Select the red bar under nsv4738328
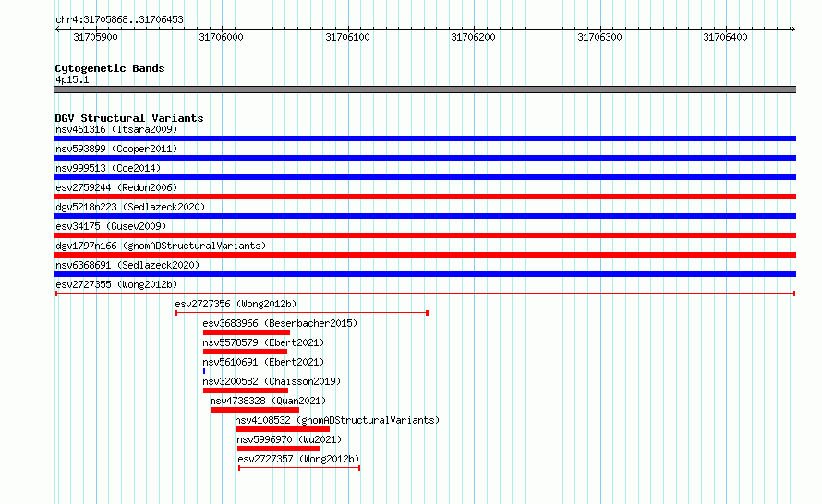Screen dimensions: 822x504 pyautogui.click(x=255, y=410)
